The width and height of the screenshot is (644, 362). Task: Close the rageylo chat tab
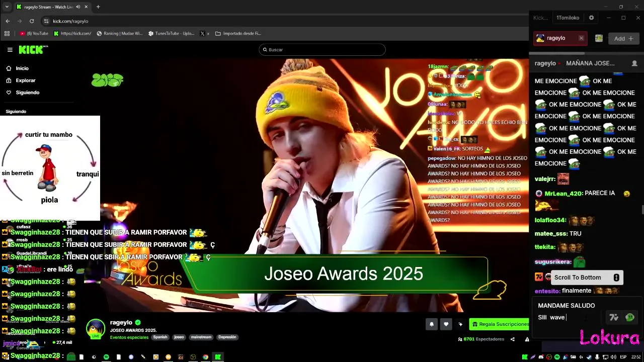[x=581, y=38]
